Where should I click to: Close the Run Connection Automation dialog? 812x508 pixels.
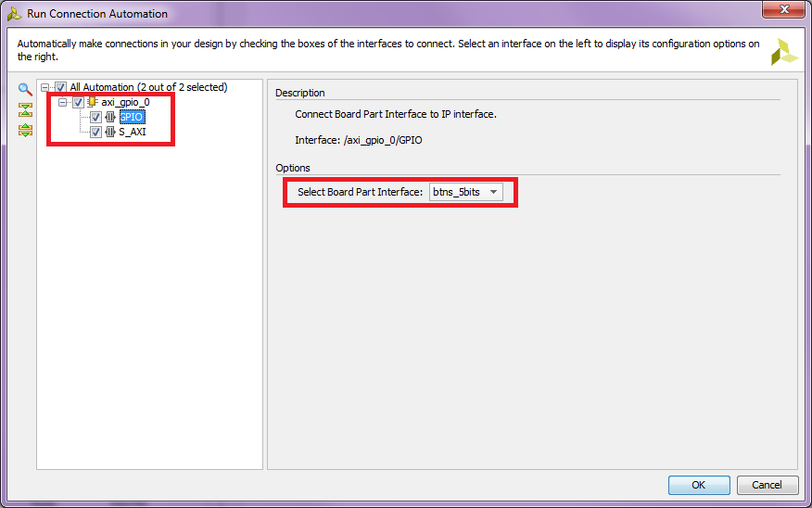tap(784, 8)
